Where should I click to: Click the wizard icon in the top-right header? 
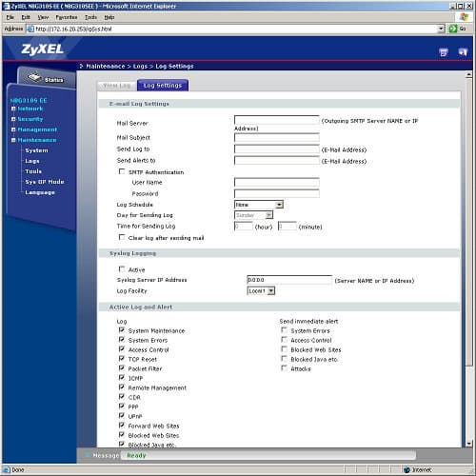[444, 52]
